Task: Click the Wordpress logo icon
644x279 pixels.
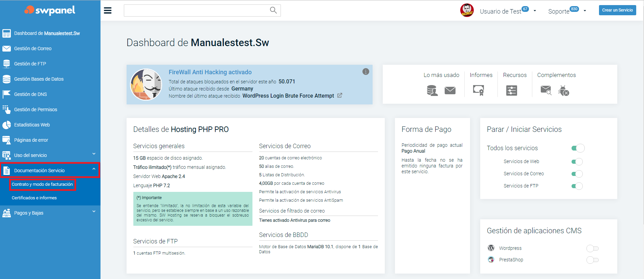Action: 491,248
